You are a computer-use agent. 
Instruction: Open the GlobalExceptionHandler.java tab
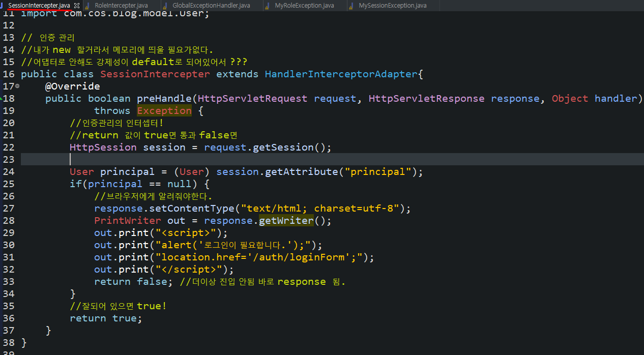coord(211,5)
